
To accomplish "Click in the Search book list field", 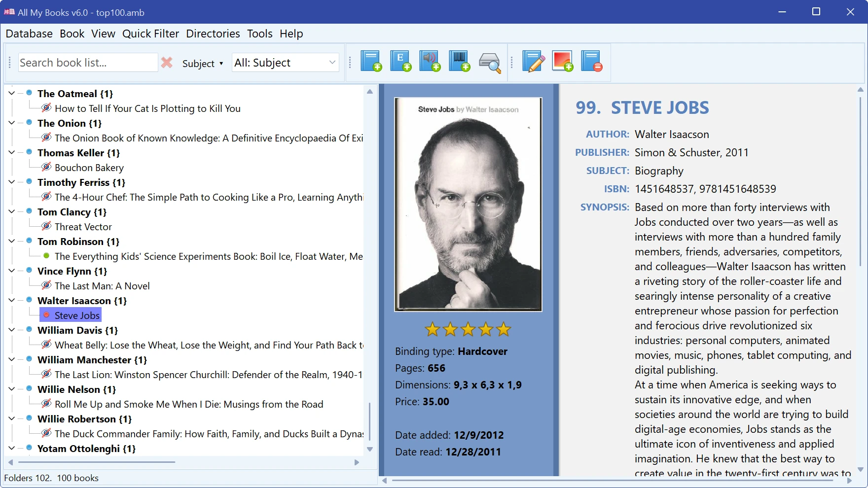I will click(x=88, y=63).
